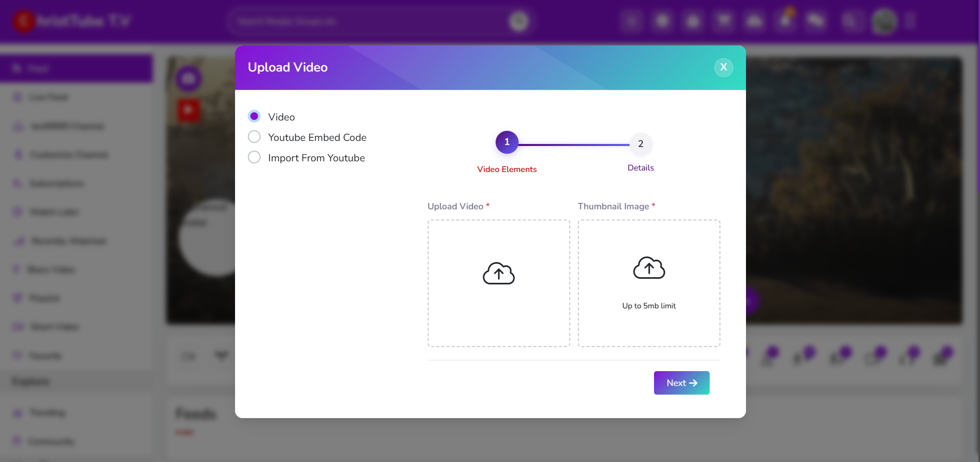The image size is (980, 462).
Task: Click the Thumbnail Image cloud upload icon
Action: (649, 268)
